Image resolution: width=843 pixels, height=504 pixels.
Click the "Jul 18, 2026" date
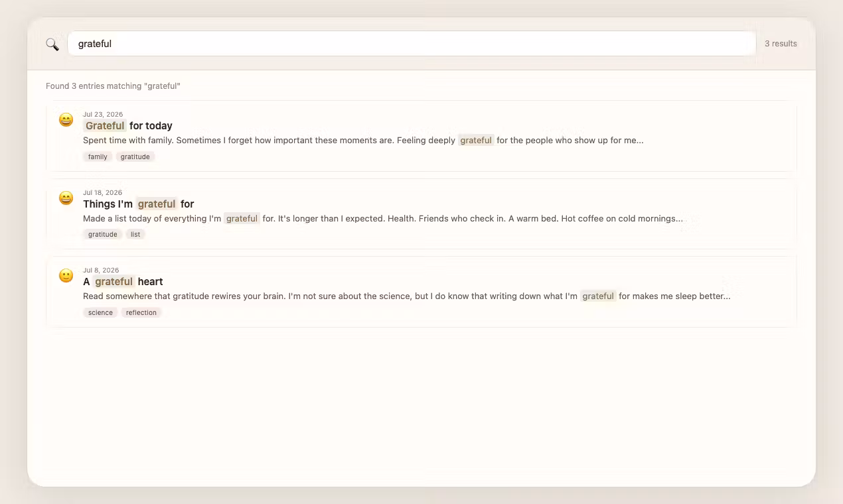(103, 193)
